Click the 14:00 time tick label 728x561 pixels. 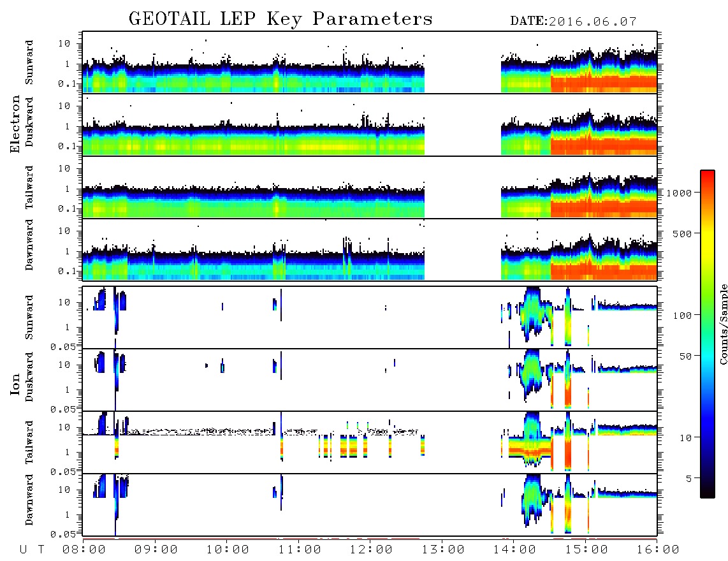tap(514, 550)
